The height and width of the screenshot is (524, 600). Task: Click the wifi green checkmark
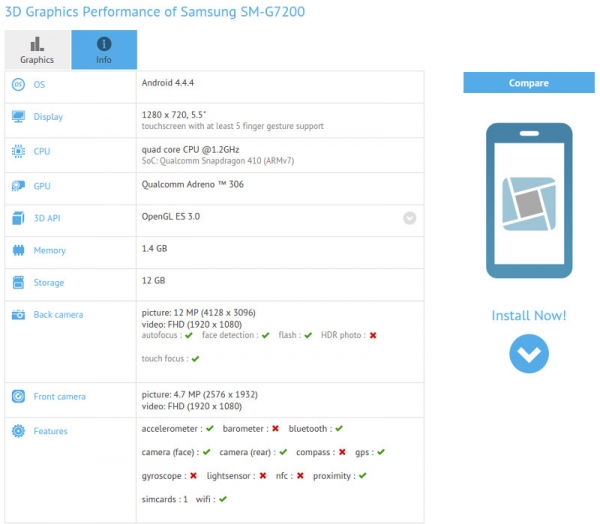[x=223, y=499]
